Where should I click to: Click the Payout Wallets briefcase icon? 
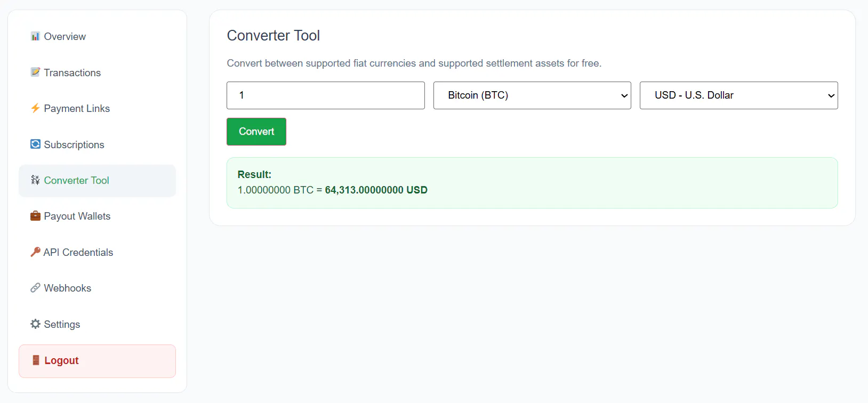click(35, 216)
